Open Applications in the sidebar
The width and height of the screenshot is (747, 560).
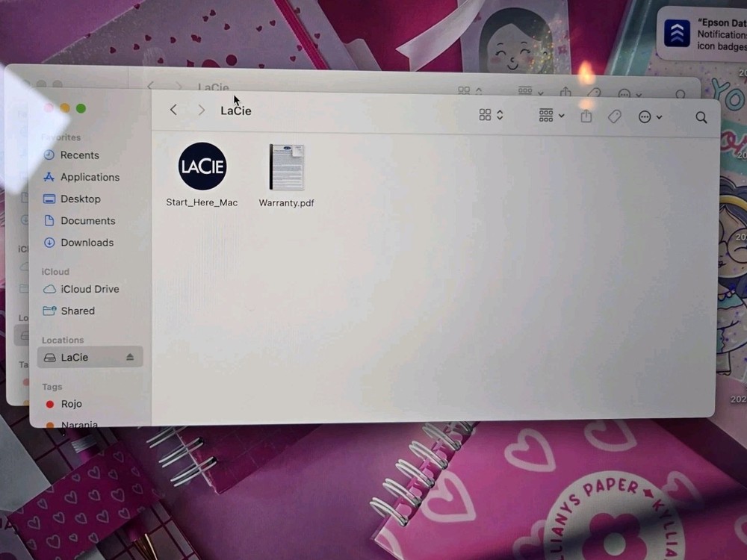click(90, 177)
